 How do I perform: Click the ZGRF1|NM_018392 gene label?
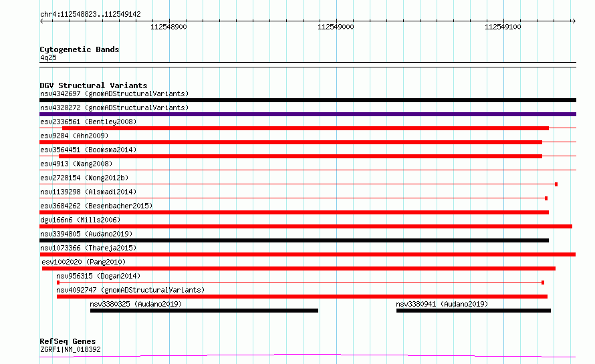[70, 349]
